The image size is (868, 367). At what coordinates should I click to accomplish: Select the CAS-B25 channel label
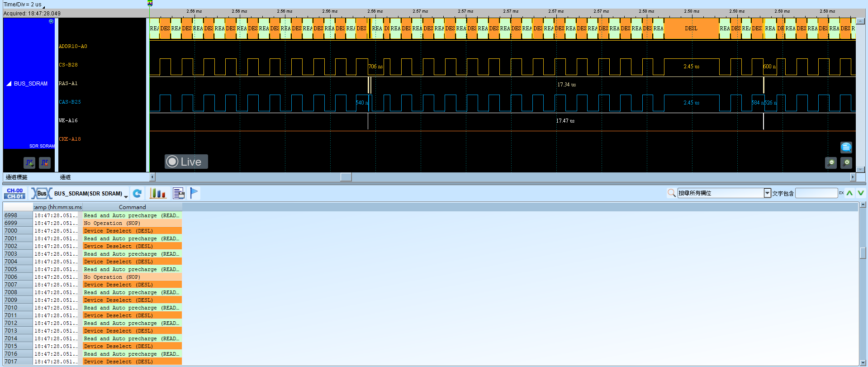70,102
